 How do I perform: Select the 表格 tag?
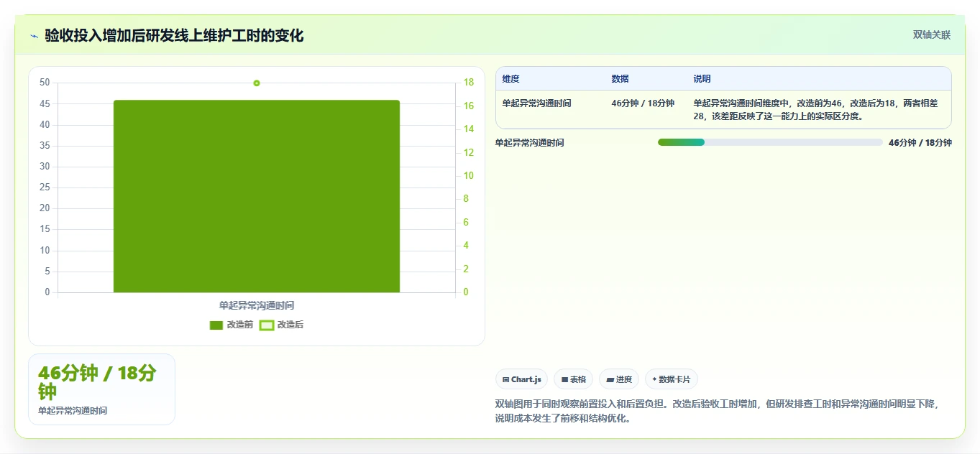click(x=574, y=379)
